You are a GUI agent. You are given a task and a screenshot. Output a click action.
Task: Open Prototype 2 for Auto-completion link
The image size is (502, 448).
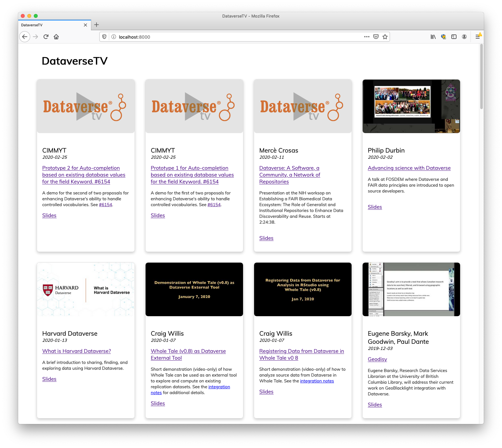tap(84, 175)
